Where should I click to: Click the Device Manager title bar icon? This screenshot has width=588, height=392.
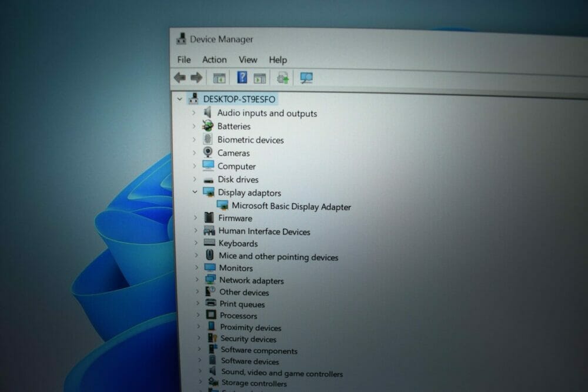(181, 39)
